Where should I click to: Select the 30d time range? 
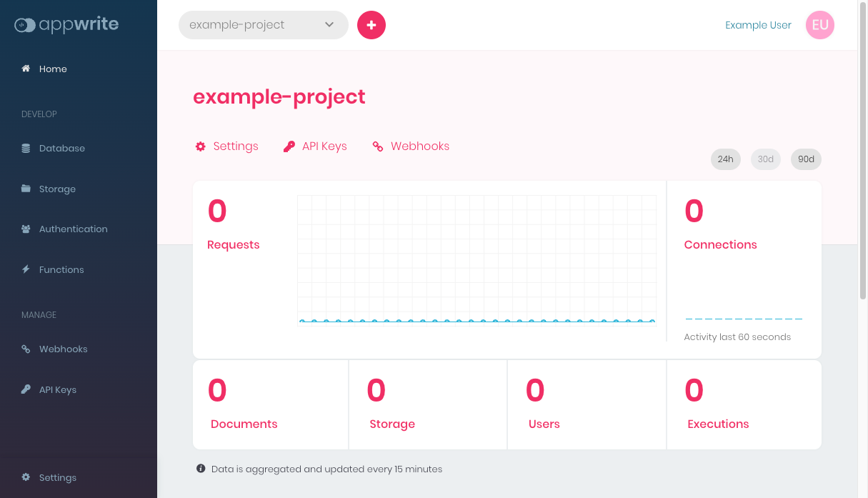click(765, 159)
